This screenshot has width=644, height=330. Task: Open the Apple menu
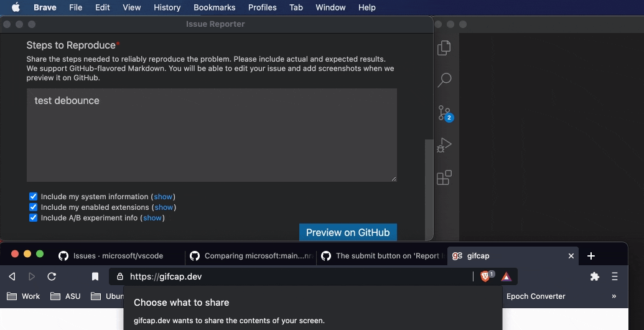tap(16, 7)
